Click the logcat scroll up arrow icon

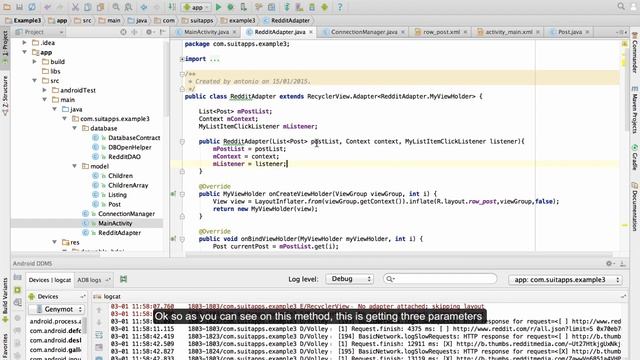[x=99, y=310]
